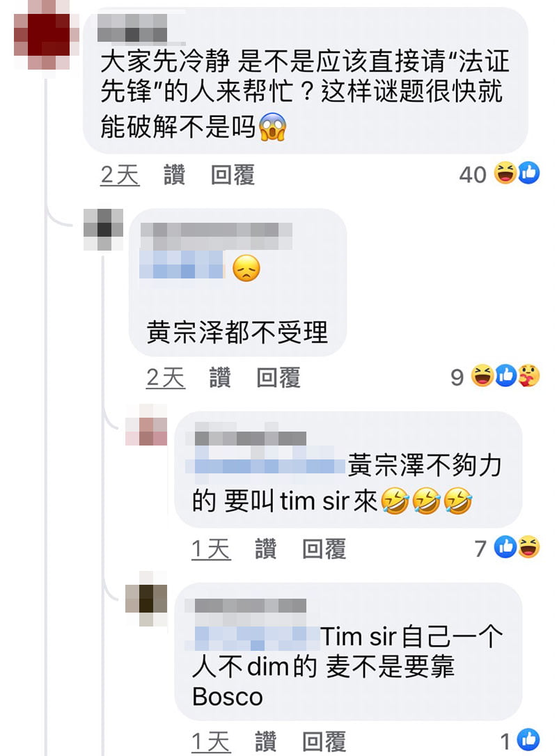The width and height of the screenshot is (557, 756).
Task: Click the thumbs-up reaction icon beside 40
Action: pyautogui.click(x=528, y=173)
